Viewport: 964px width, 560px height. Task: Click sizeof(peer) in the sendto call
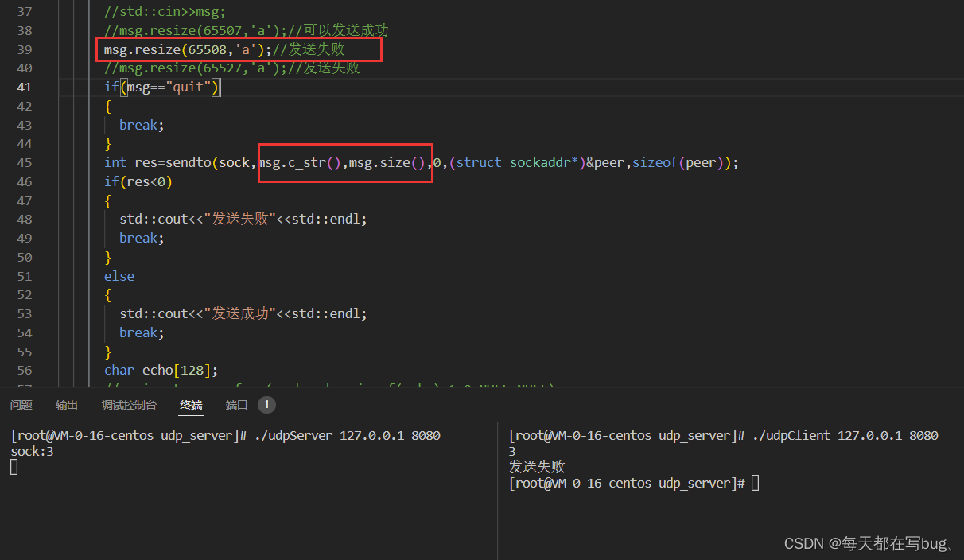pyautogui.click(x=682, y=163)
